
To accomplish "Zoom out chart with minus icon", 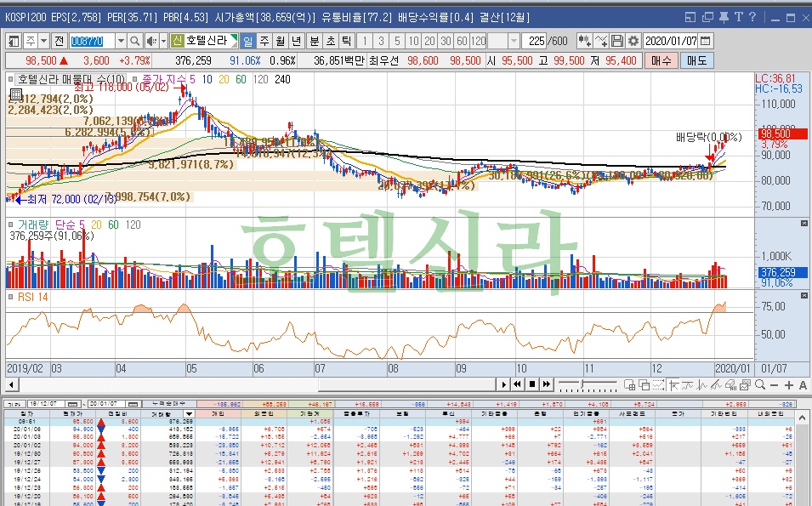I will pyautogui.click(x=775, y=385).
